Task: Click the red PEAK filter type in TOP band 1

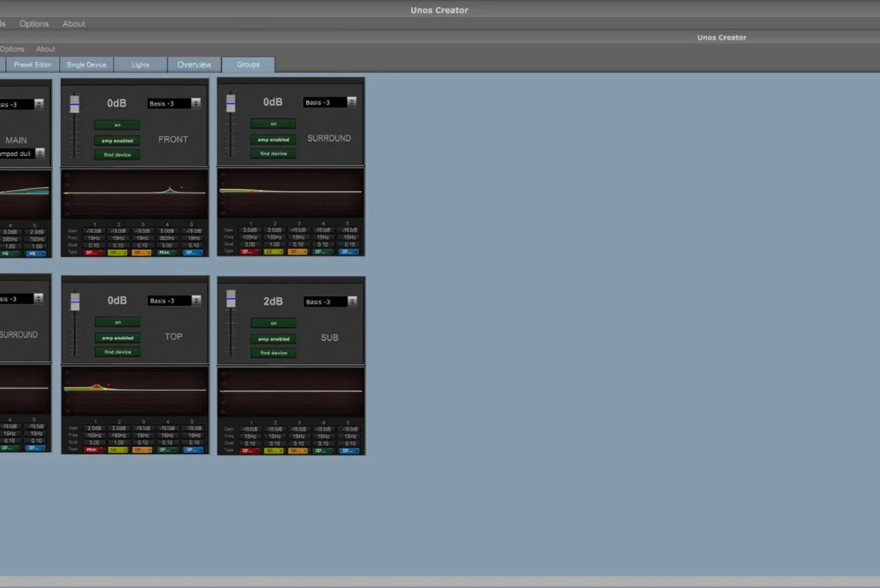Action: pyautogui.click(x=94, y=450)
